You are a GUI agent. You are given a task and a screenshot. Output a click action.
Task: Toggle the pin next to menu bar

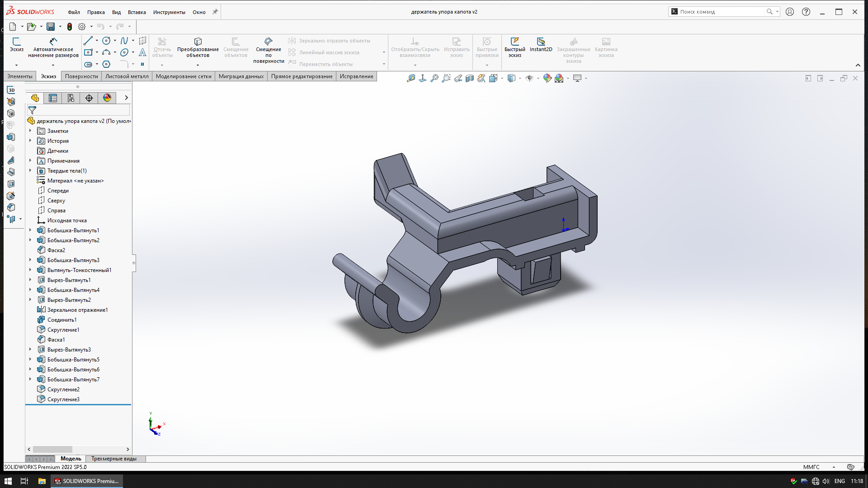tap(215, 12)
